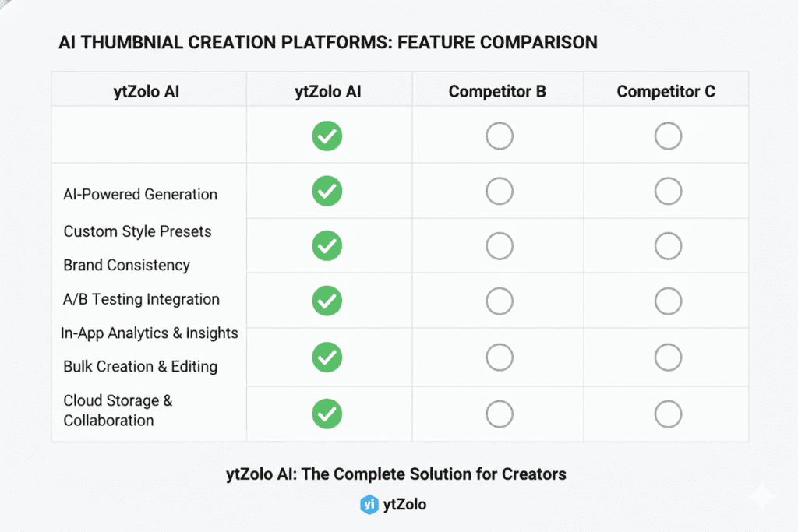Screen dimensions: 798x532
Task: Select Competitor B circle for A/B Testing Integration
Action: (x=500, y=301)
